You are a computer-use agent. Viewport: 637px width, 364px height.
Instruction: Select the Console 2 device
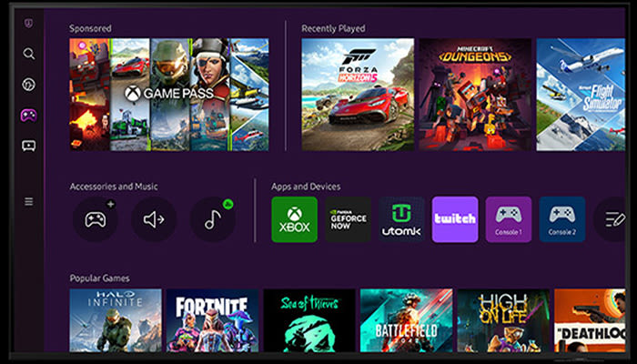561,219
